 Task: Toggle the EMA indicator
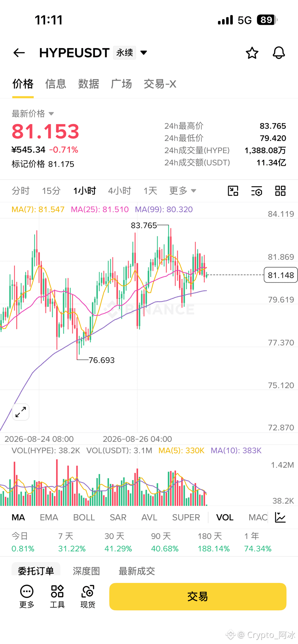[49, 517]
